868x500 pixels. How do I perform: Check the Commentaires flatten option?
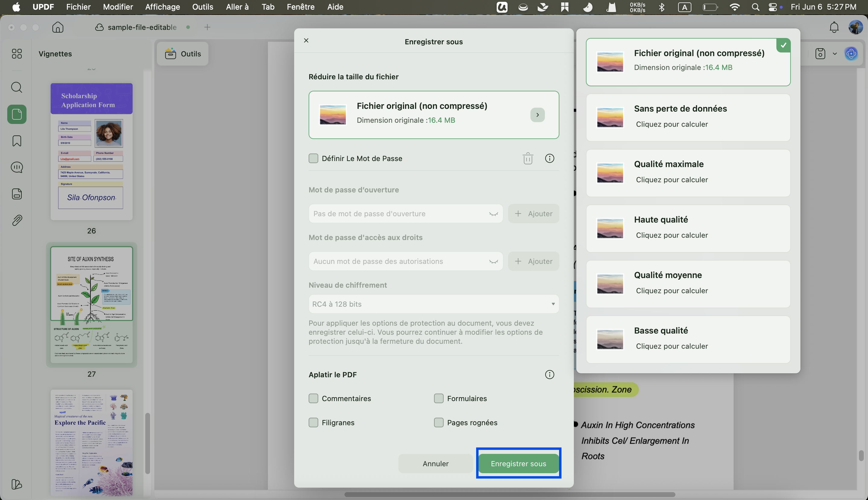pyautogui.click(x=313, y=398)
